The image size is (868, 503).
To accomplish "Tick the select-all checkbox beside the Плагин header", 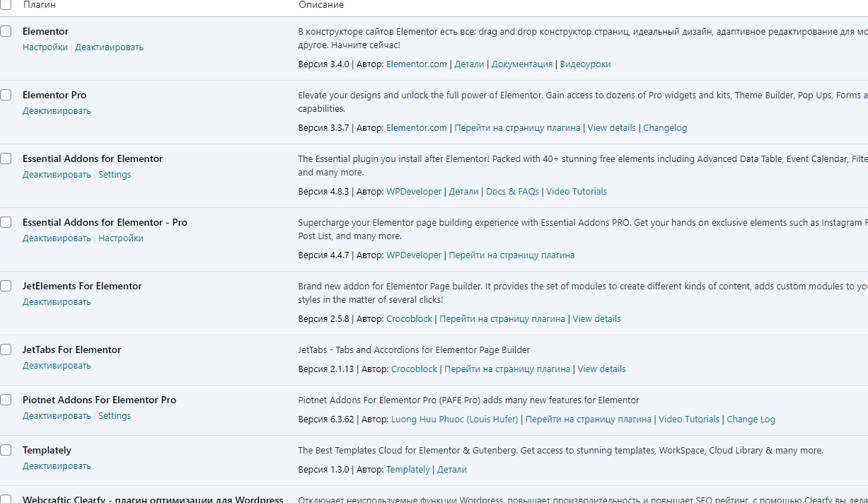I will pos(6,4).
